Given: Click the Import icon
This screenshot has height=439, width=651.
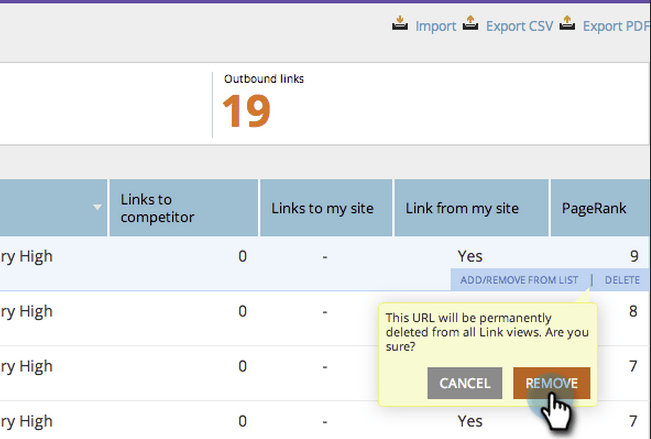Looking at the screenshot, I should (x=401, y=23).
